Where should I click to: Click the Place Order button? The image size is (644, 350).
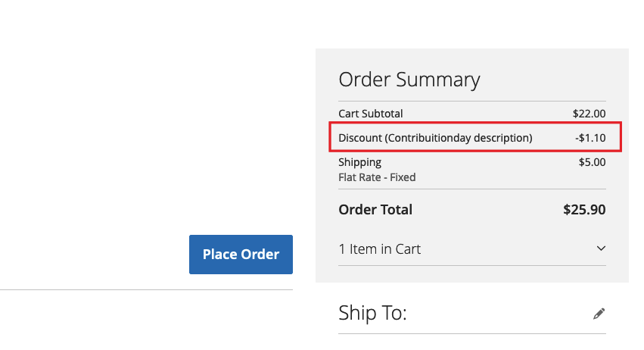tap(241, 255)
